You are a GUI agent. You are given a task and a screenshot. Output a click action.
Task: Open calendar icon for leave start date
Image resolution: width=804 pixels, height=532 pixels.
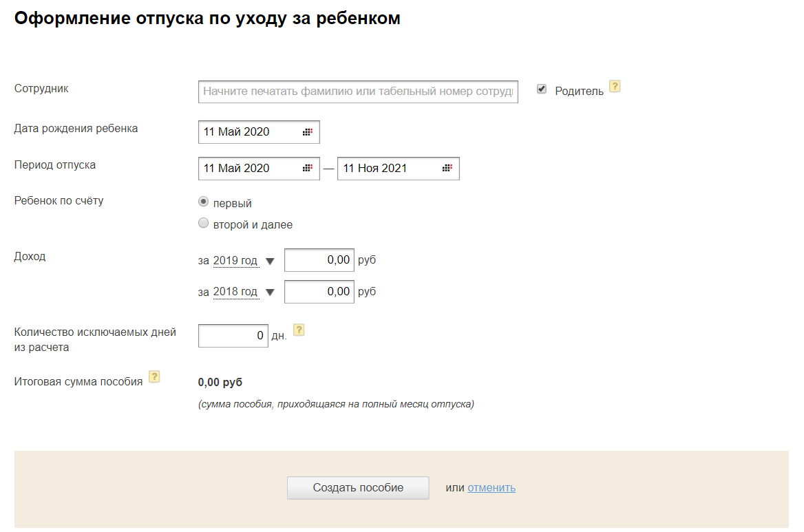pyautogui.click(x=308, y=169)
